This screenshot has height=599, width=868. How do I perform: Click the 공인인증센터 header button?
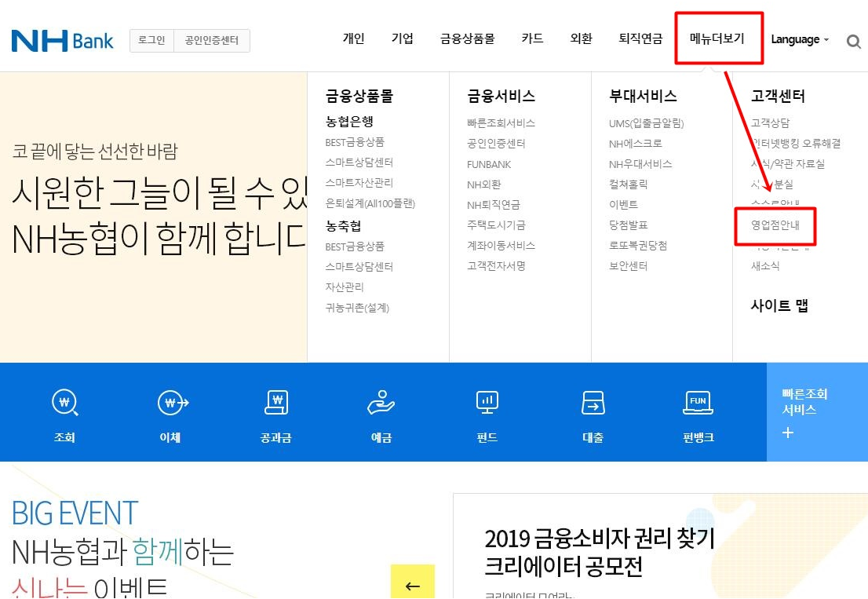211,40
